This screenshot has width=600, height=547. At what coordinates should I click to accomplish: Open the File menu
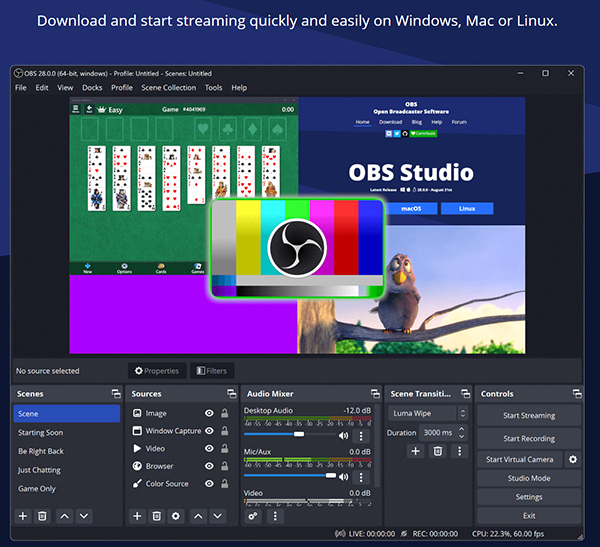click(21, 88)
